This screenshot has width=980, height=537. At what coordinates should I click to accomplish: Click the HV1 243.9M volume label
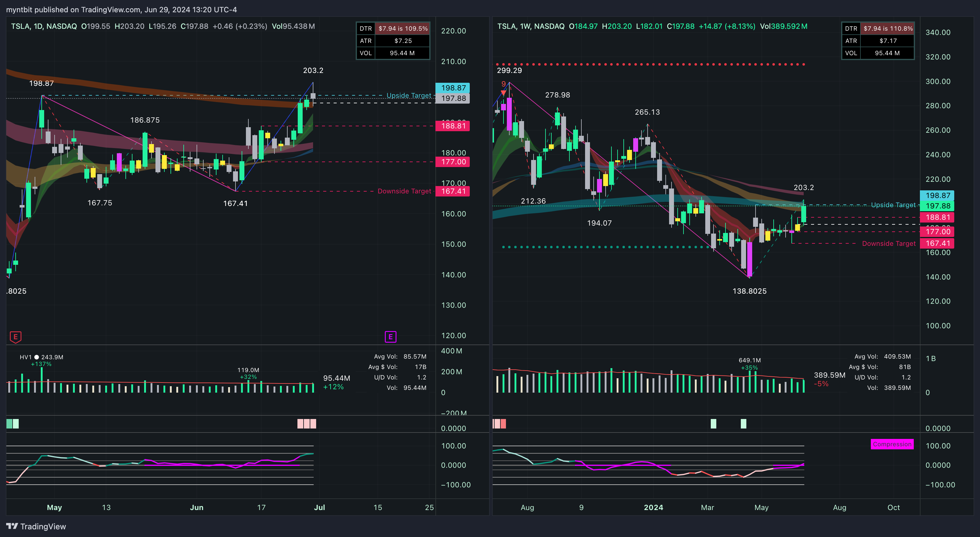pyautogui.click(x=41, y=357)
